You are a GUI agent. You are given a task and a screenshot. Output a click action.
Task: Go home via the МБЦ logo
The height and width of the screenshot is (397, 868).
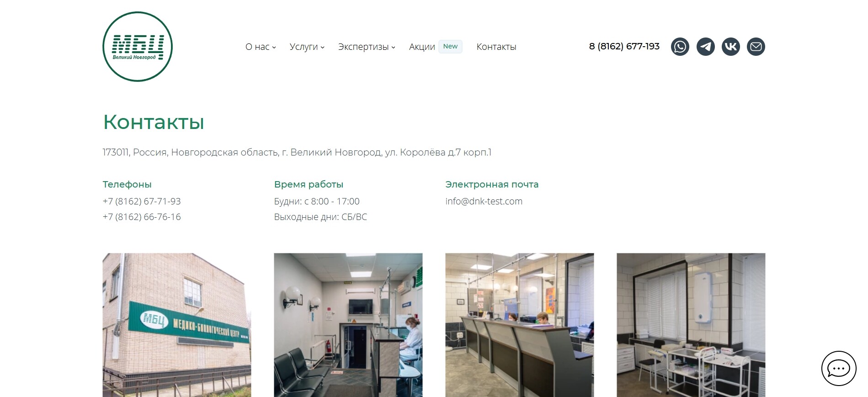[138, 47]
